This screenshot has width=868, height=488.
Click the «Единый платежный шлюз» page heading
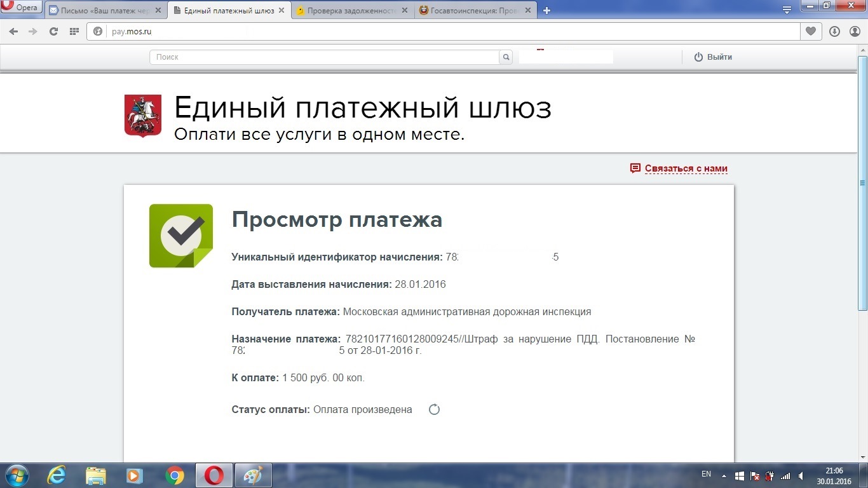tap(363, 108)
